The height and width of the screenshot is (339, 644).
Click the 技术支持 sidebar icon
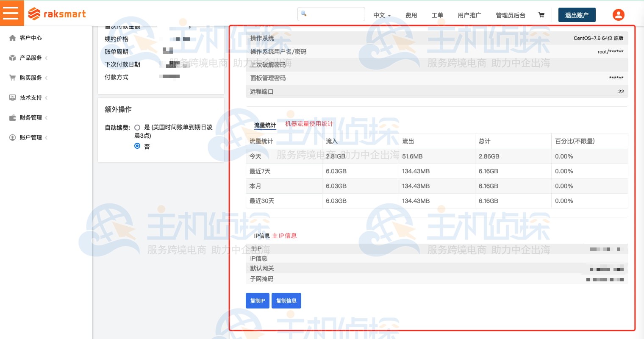(x=12, y=97)
